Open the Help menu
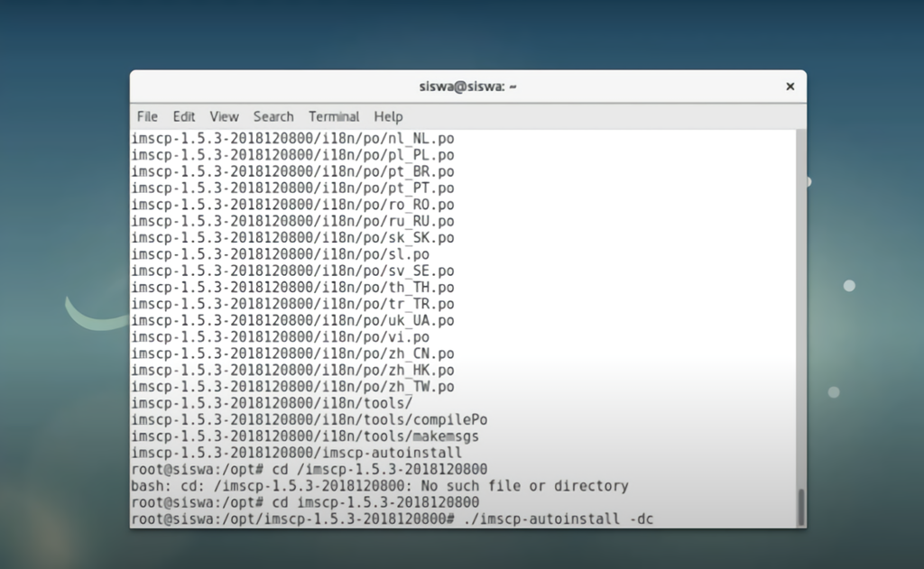924x569 pixels. 388,116
